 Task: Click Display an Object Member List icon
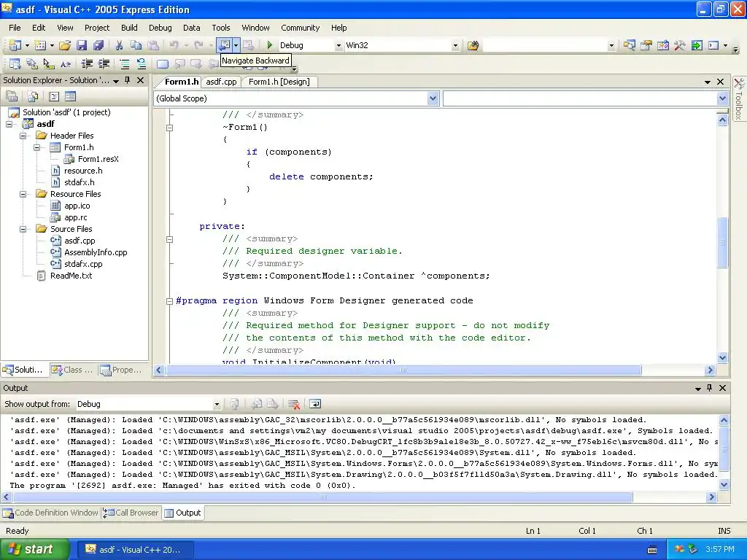click(15, 63)
